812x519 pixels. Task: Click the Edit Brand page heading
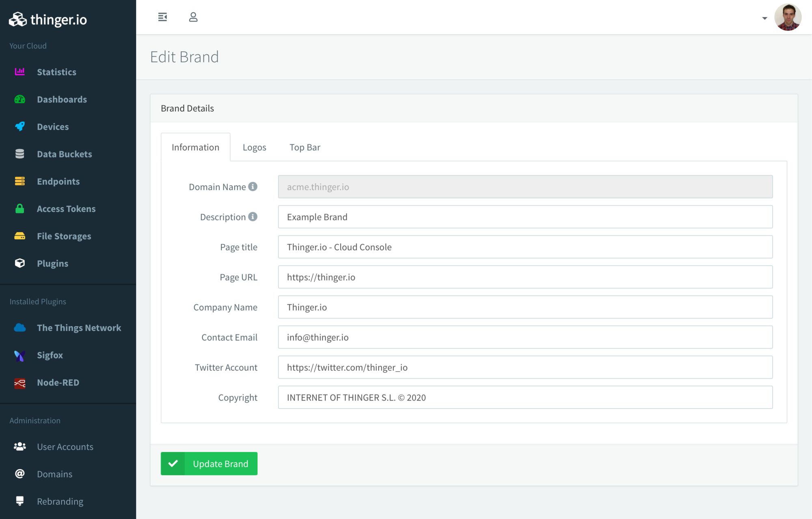pyautogui.click(x=184, y=57)
